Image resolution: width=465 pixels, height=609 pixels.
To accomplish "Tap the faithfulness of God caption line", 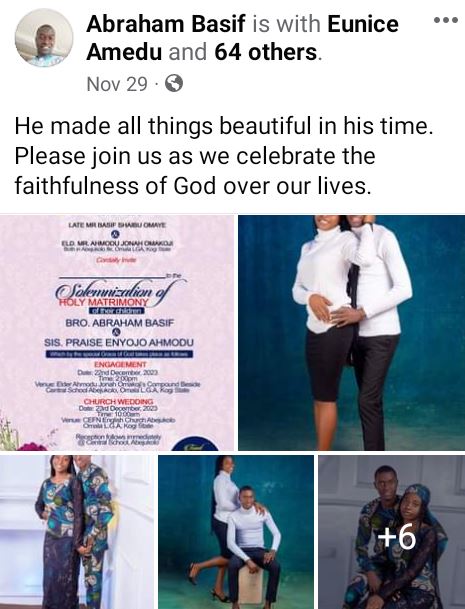I will 191,186.
